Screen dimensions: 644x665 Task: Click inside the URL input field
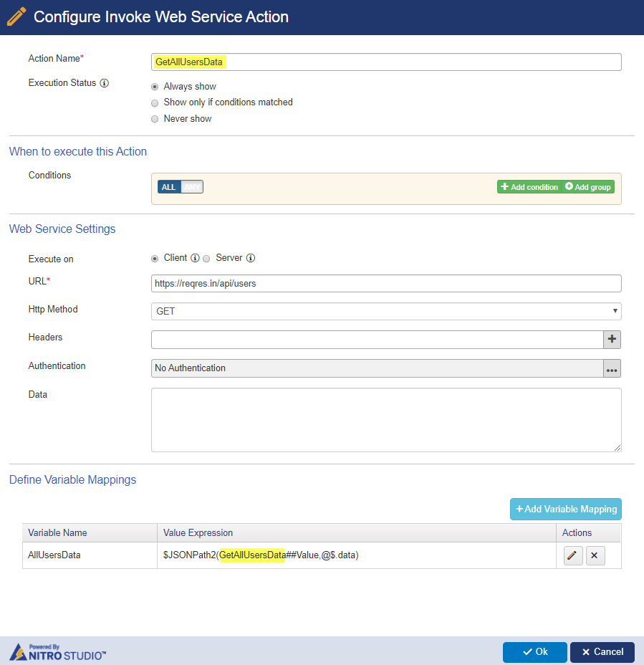tap(386, 283)
